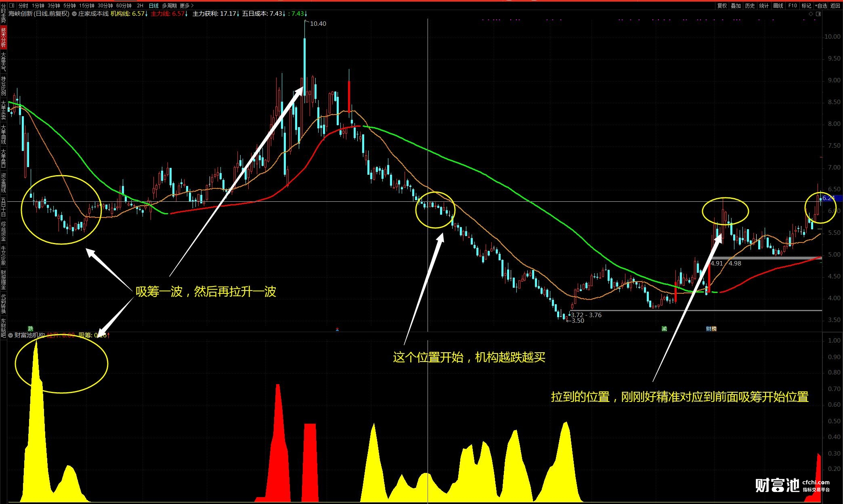Image resolution: width=843 pixels, height=504 pixels.
Task: Click the 6.24 price label on the axis
Action: 828,198
